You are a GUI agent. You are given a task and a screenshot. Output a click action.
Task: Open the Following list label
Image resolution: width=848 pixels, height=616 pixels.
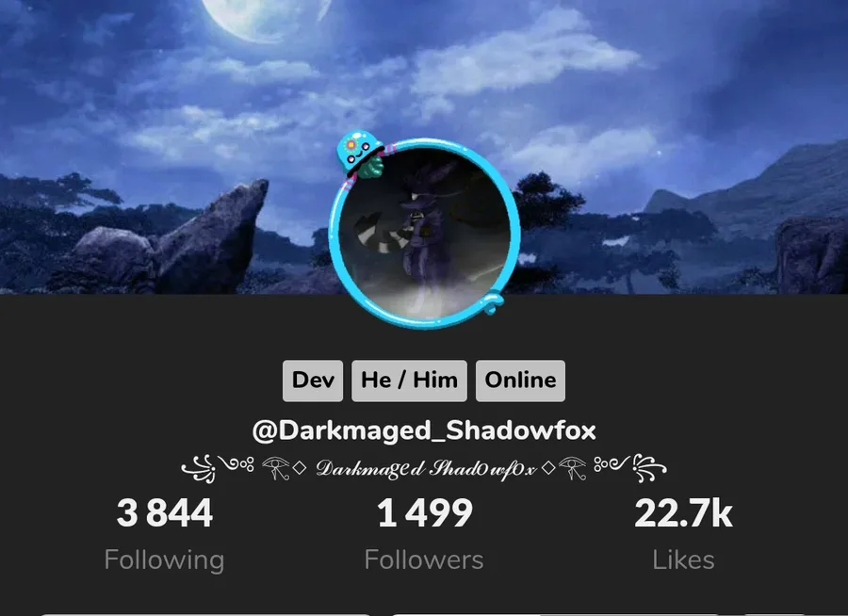click(x=164, y=560)
